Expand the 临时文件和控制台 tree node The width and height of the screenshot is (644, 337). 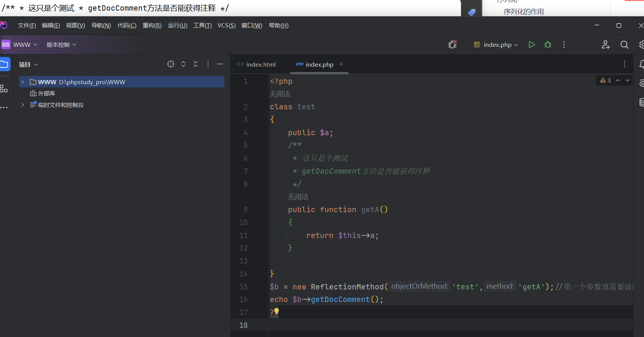(x=23, y=105)
